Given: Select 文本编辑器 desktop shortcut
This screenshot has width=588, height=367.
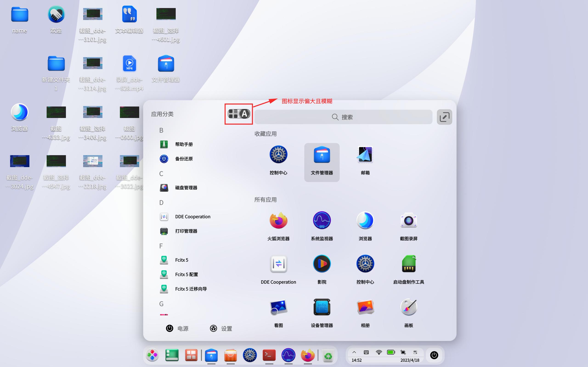Looking at the screenshot, I should [129, 20].
